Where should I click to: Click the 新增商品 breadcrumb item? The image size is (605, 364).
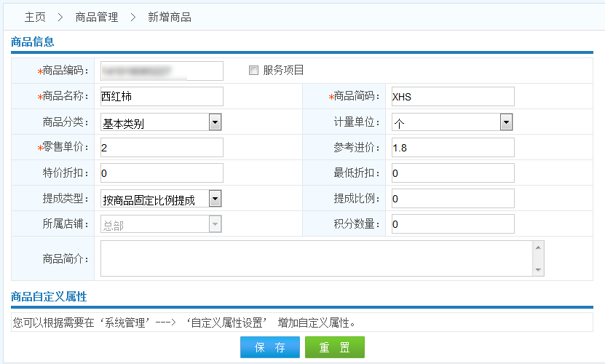pos(170,17)
